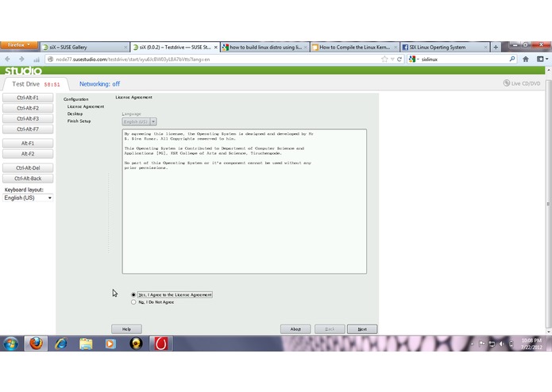Bookmark this page with the star icon
552x392 pixels.
384,60
